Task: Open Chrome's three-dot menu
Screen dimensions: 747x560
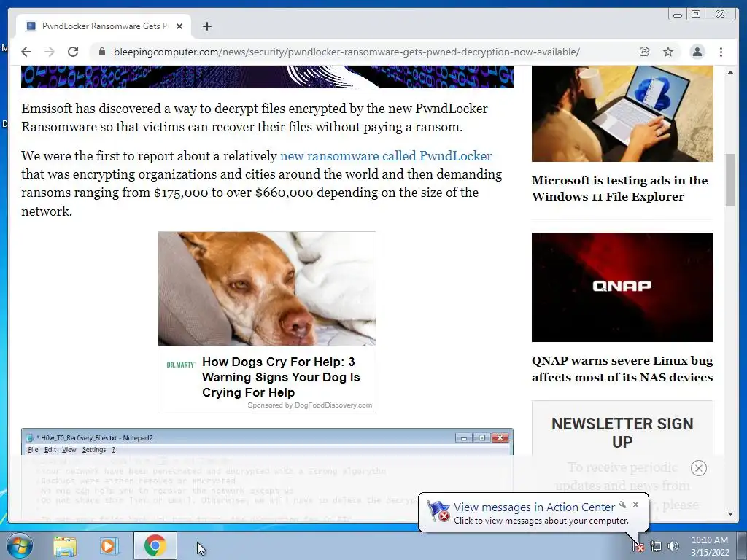Action: click(721, 52)
